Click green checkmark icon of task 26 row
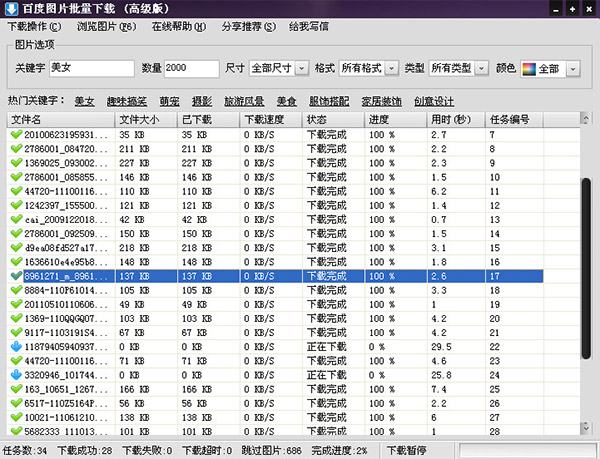Viewport: 600px width, 459px height. click(x=16, y=403)
